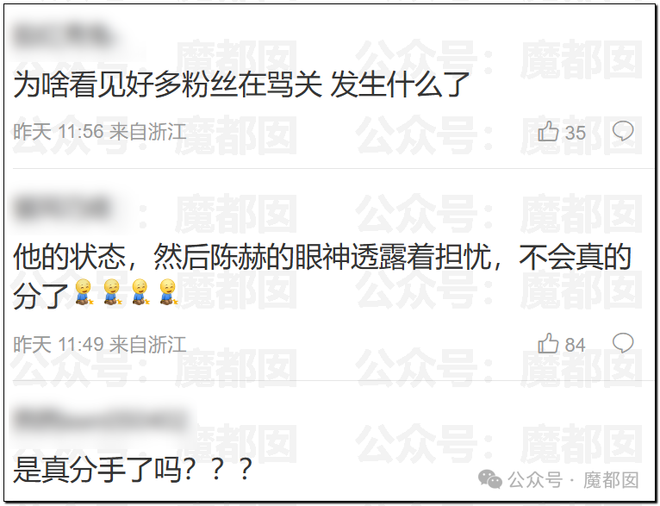
Task: Select the comment 是真分手了吗???
Action: pos(133,470)
